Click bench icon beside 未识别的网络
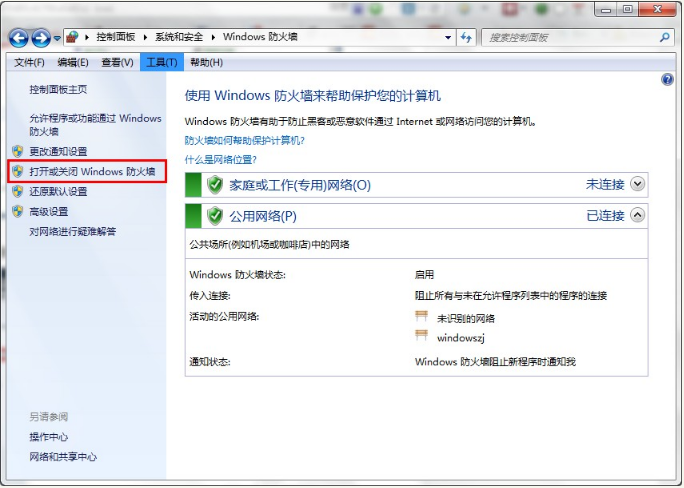The height and width of the screenshot is (488, 684). [421, 315]
